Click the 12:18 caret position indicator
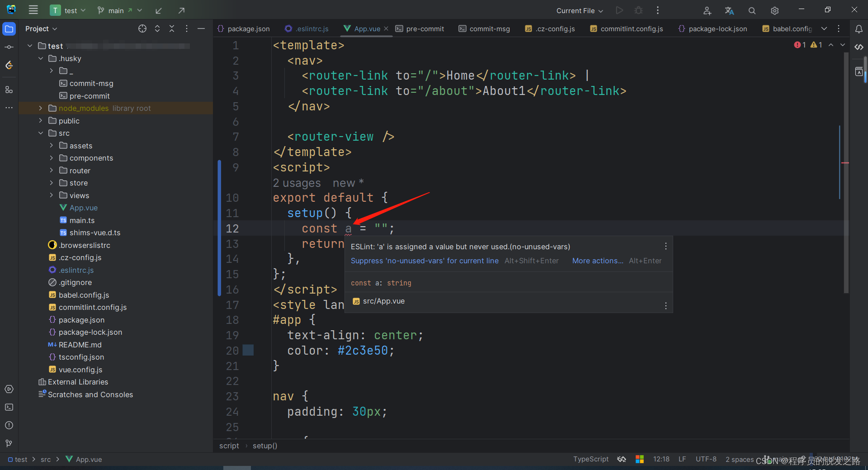 click(661, 459)
